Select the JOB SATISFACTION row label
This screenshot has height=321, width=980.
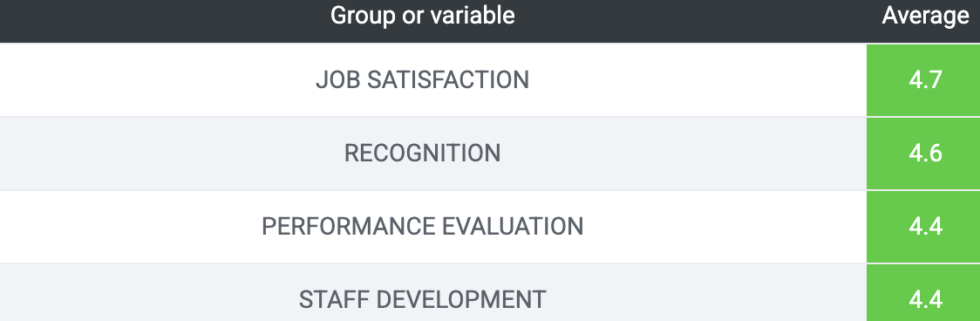pos(423,80)
